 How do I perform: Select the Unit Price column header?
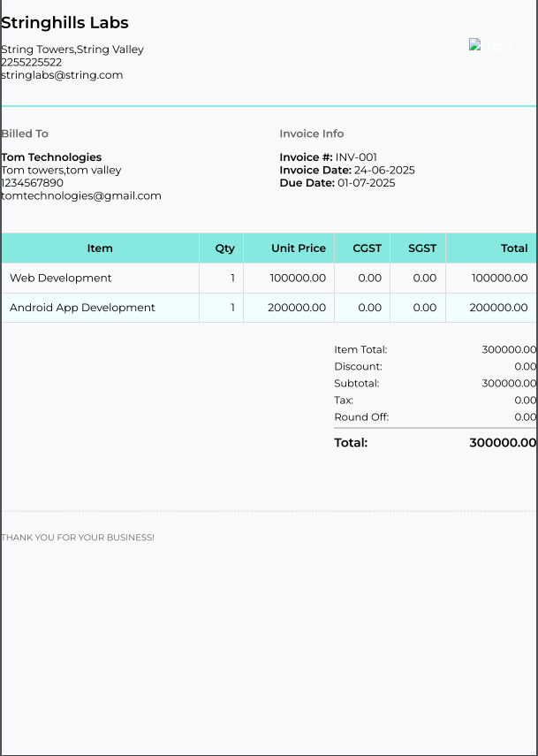pyautogui.click(x=299, y=248)
